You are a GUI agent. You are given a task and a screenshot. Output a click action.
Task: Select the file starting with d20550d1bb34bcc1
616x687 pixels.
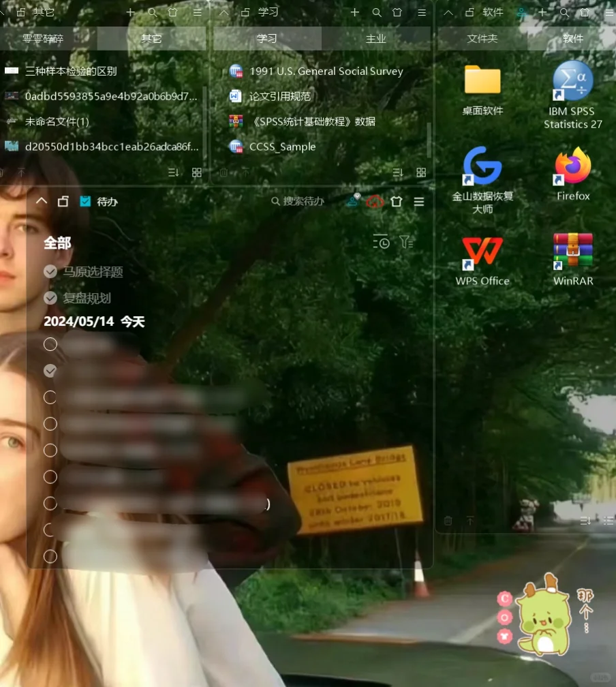click(x=102, y=147)
